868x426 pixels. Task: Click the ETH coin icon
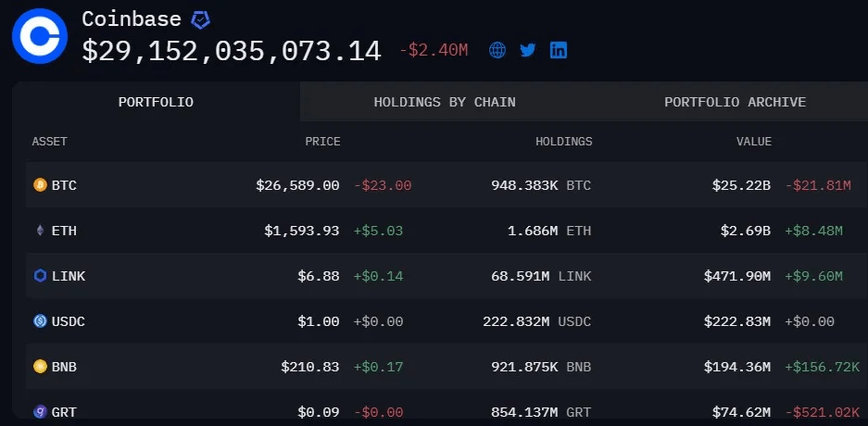(40, 231)
